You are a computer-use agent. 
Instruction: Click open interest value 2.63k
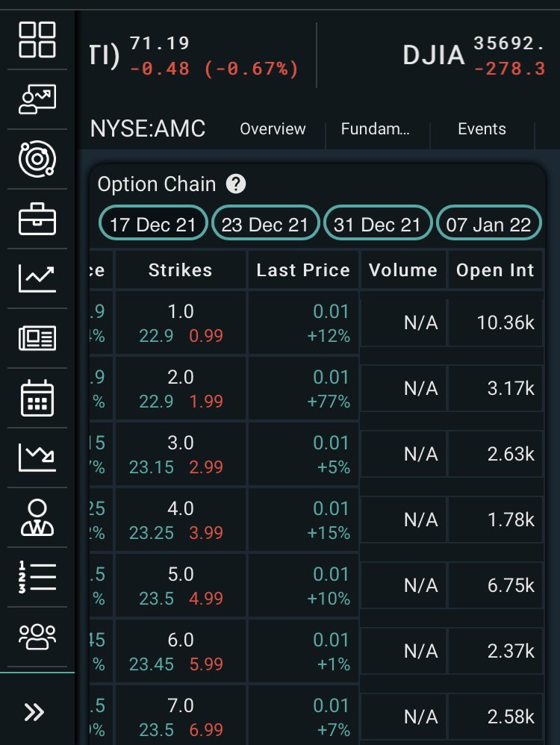pyautogui.click(x=511, y=454)
